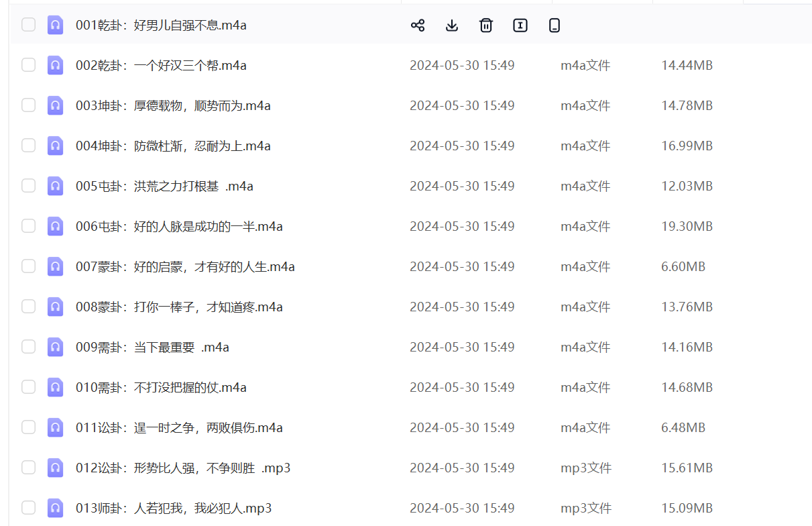Click the audio icon beside 010需卦
This screenshot has height=526, width=812.
coord(55,387)
